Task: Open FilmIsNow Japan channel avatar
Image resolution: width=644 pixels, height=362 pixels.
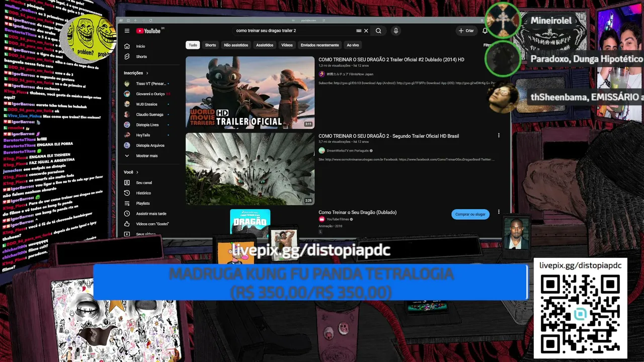Action: (x=321, y=74)
